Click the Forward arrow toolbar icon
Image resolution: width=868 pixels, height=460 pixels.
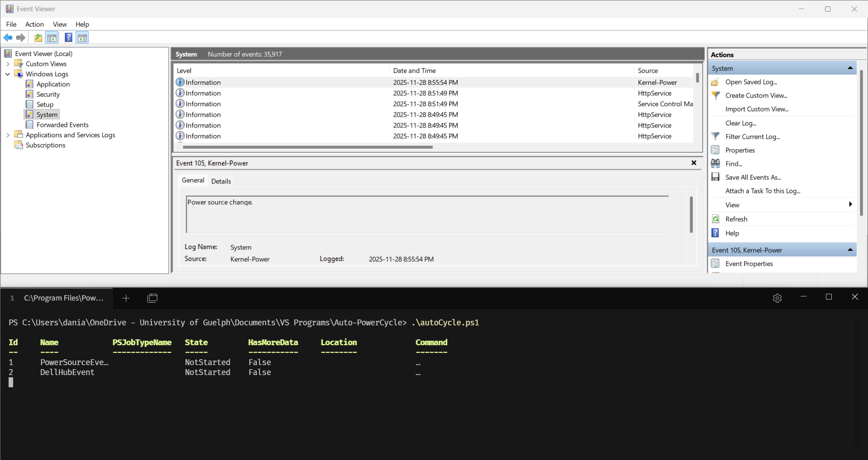click(21, 38)
